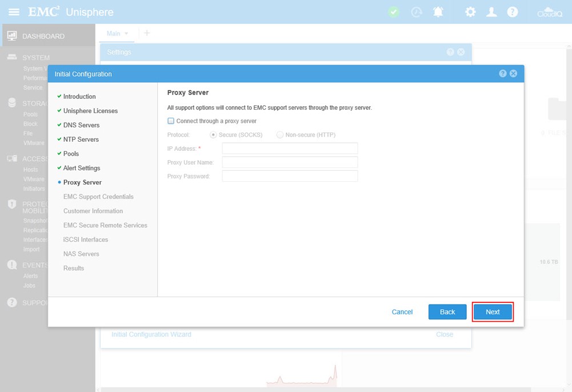572x392 pixels.
Task: Cancel the Initial Configuration wizard
Action: pos(402,312)
